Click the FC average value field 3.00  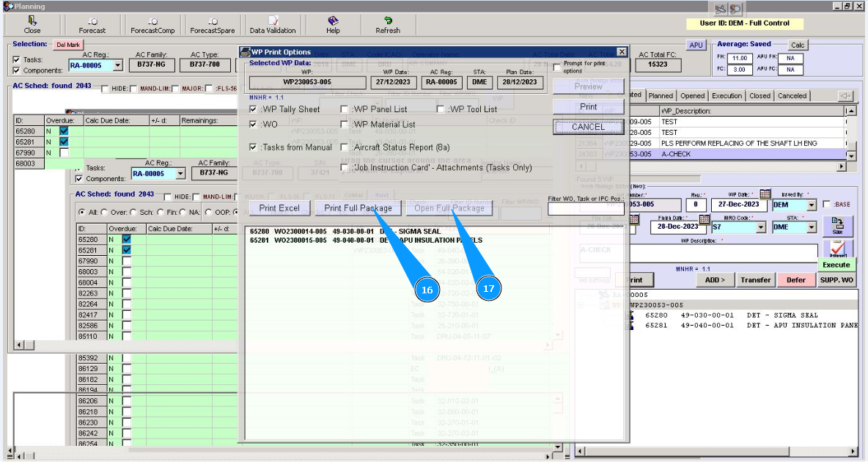point(740,70)
